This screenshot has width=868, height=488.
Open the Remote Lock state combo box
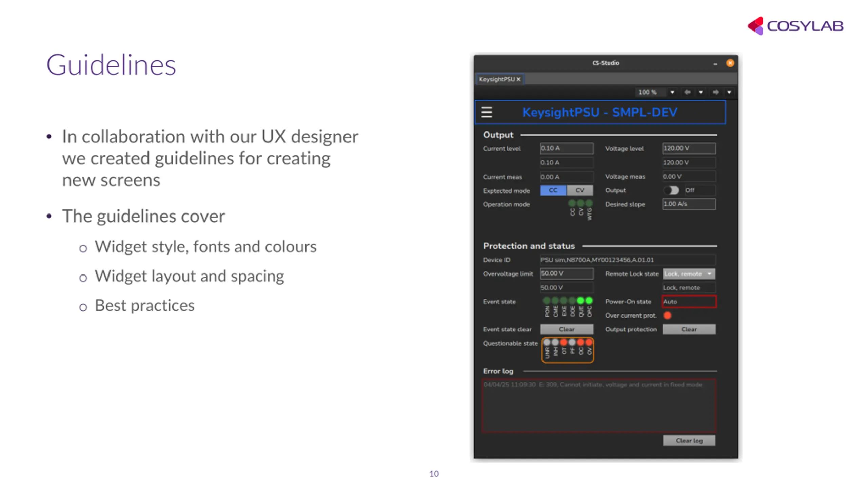pos(689,274)
